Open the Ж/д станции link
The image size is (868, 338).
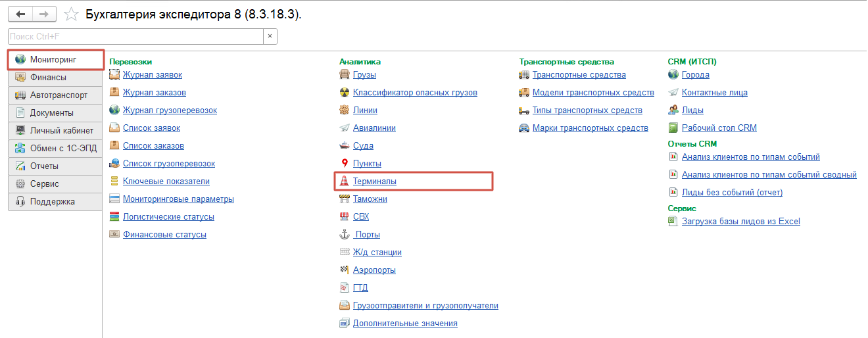[377, 253]
